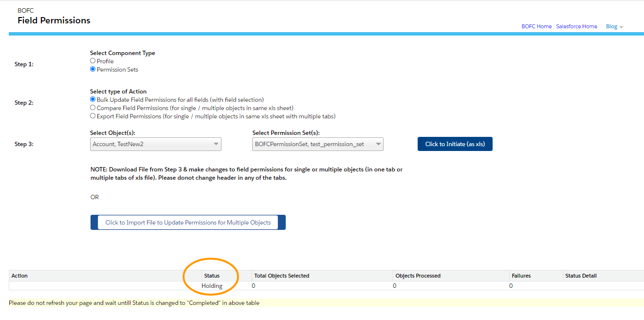Viewport: 644px width, 320px height.
Task: Click the Step 2 label
Action: (24, 103)
